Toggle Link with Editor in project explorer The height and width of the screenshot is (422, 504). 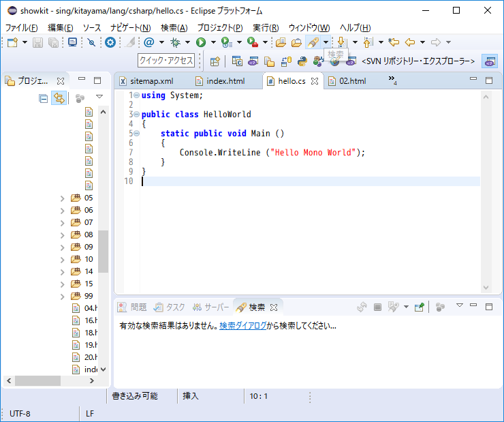pos(59,97)
